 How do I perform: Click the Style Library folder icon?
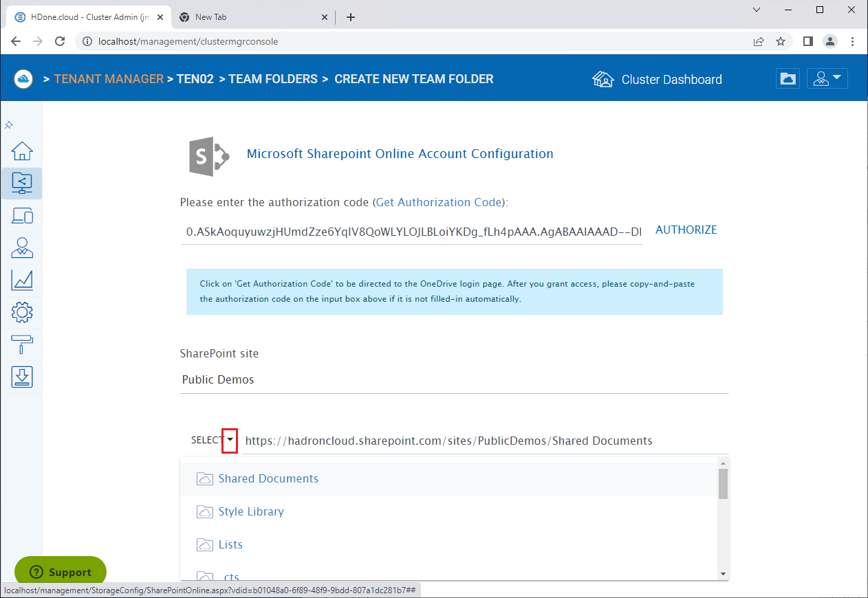[x=204, y=512]
